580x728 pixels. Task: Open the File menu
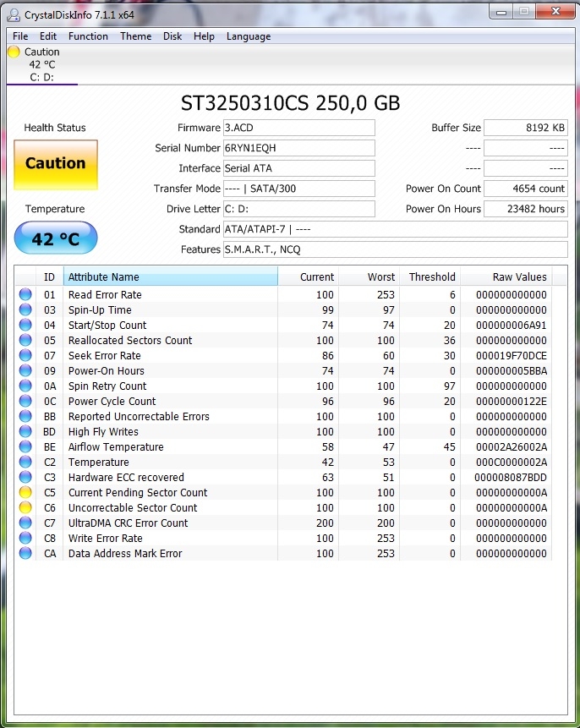(20, 36)
